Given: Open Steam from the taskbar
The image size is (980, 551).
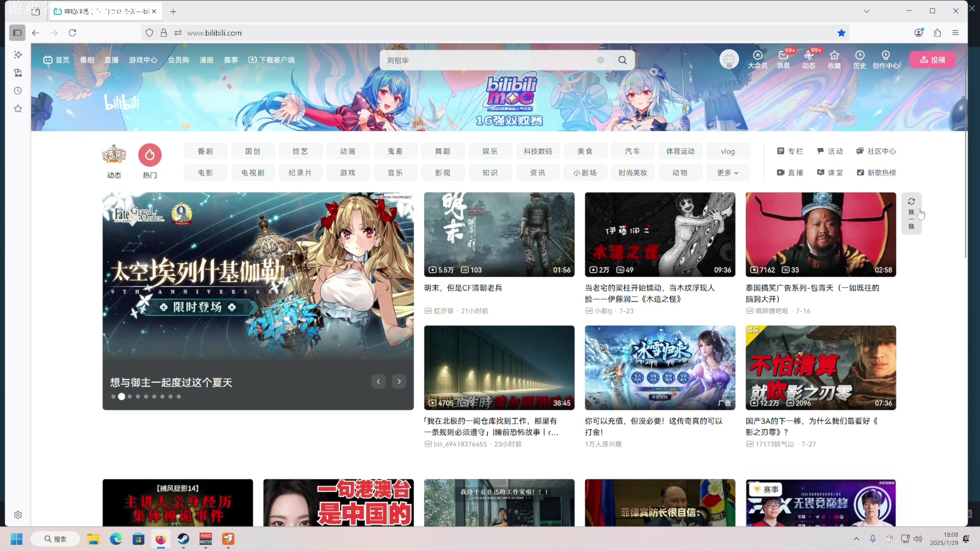Looking at the screenshot, I should [183, 539].
